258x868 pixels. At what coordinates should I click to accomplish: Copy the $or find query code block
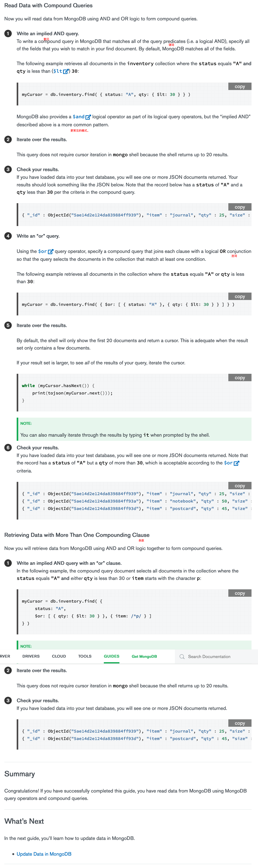(239, 297)
